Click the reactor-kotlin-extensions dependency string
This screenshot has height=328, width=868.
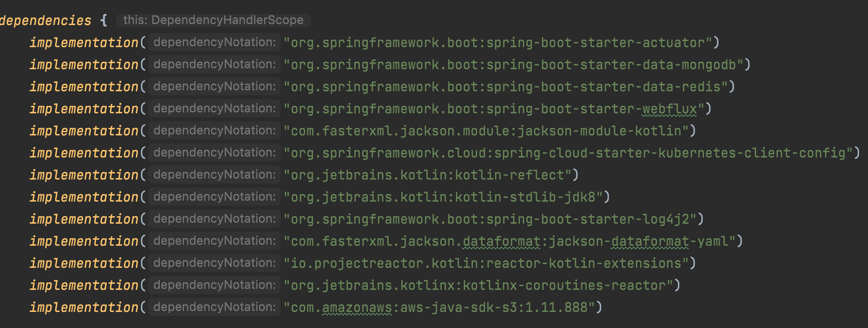coord(486,263)
